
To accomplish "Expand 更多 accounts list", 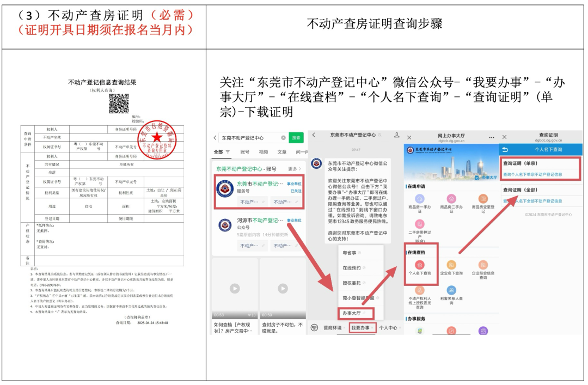I will (x=295, y=169).
